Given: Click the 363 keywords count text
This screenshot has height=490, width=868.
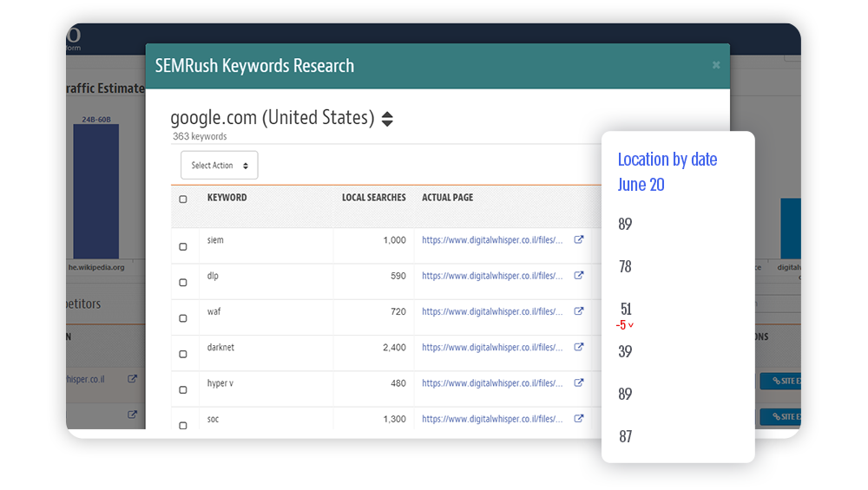Looking at the screenshot, I should point(200,136).
